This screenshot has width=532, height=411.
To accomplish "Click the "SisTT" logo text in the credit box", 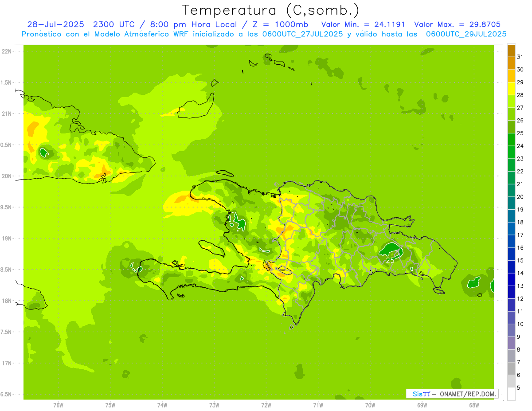I will (421, 394).
